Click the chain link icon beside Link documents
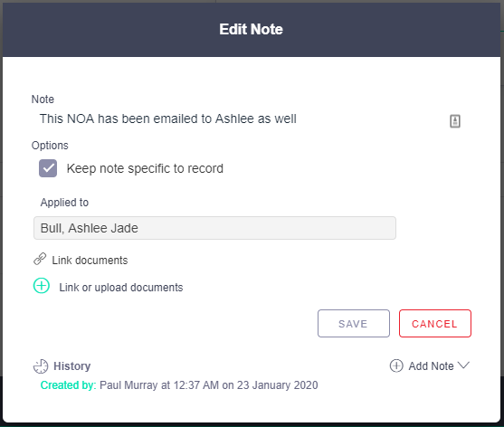 tap(40, 259)
